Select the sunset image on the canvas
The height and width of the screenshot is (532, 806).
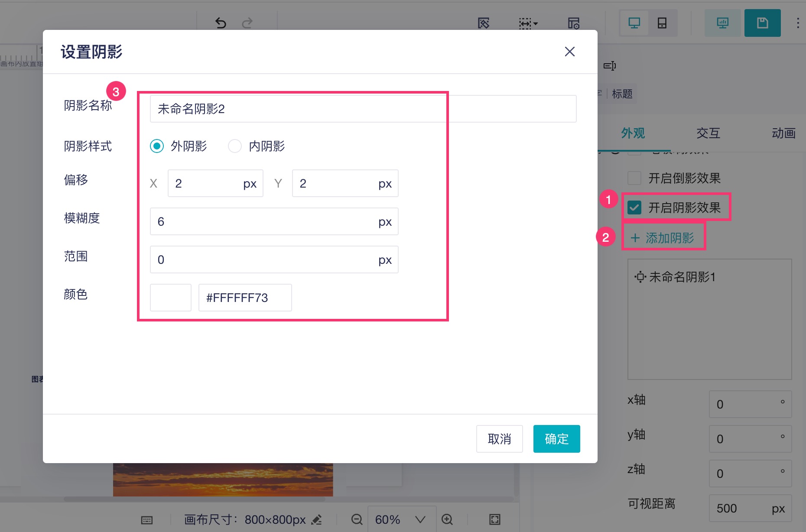(x=223, y=480)
